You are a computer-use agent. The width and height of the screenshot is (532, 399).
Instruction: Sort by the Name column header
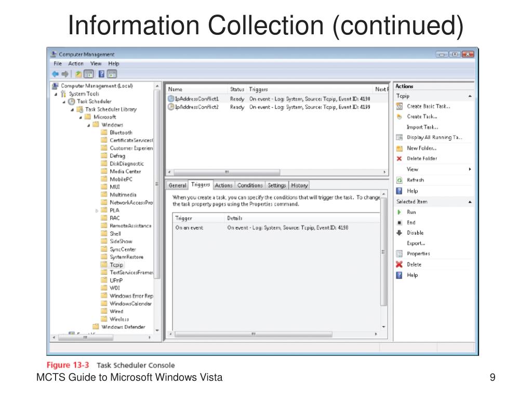196,89
